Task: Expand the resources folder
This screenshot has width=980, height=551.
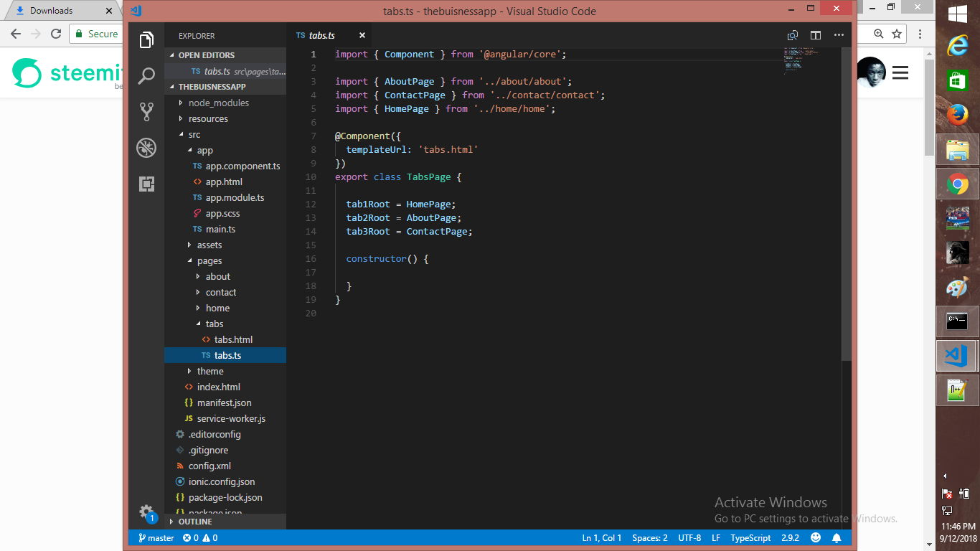Action: coord(225,118)
